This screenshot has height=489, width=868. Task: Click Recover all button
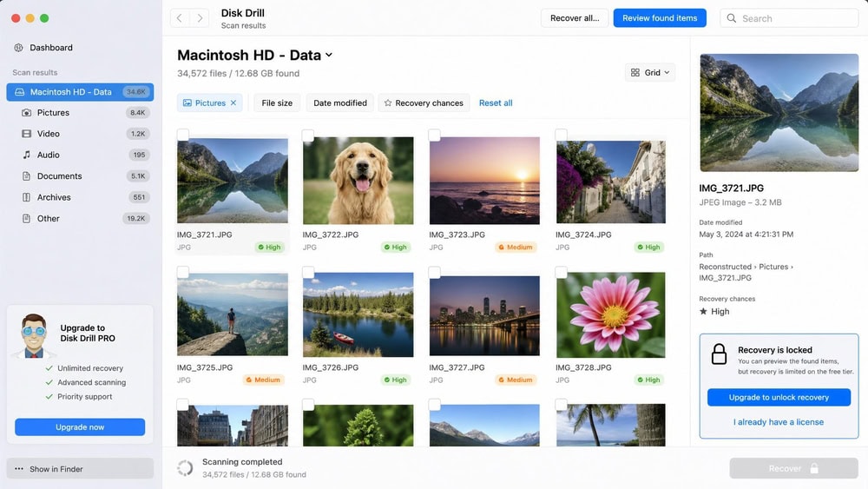pyautogui.click(x=575, y=18)
